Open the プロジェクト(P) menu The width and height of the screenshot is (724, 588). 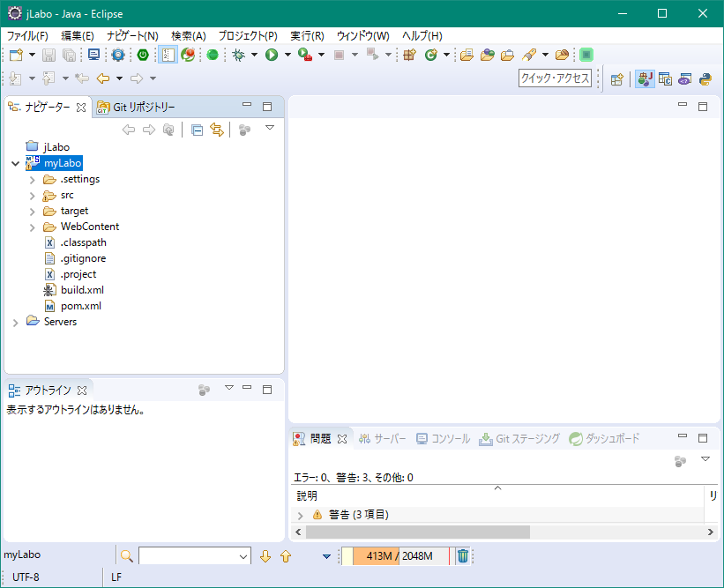248,36
